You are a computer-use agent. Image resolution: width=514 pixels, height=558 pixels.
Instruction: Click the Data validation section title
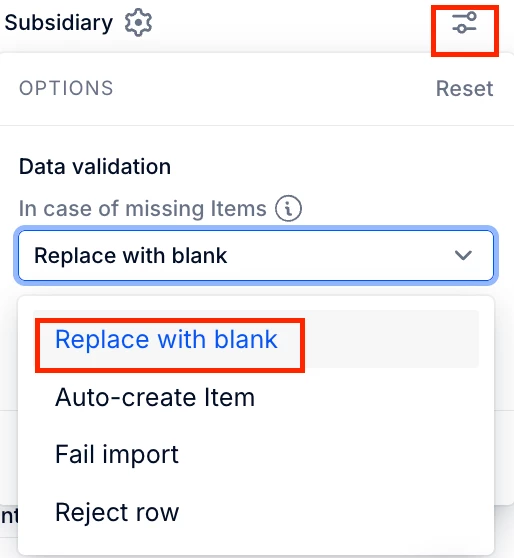[95, 167]
